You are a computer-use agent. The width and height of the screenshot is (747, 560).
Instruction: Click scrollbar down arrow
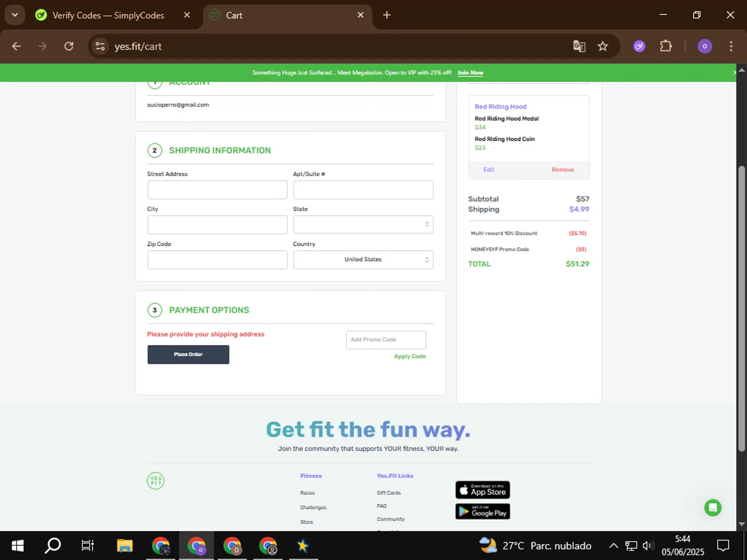[x=742, y=524]
